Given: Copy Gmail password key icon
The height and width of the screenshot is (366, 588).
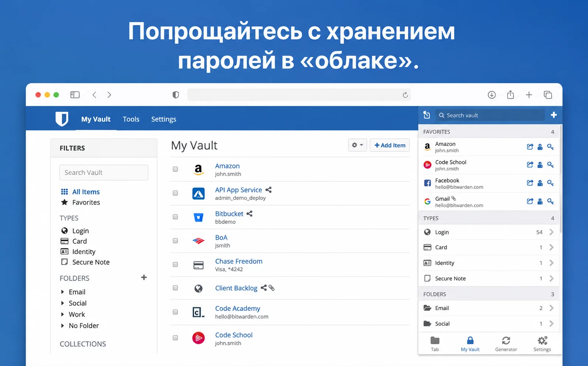Looking at the screenshot, I should tap(550, 201).
